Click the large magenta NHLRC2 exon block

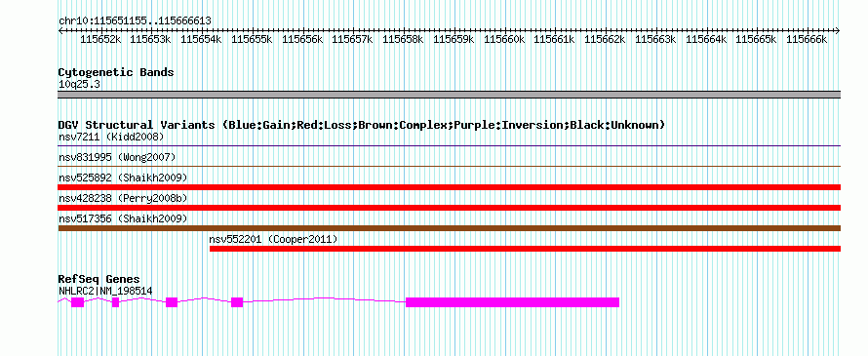coord(513,301)
